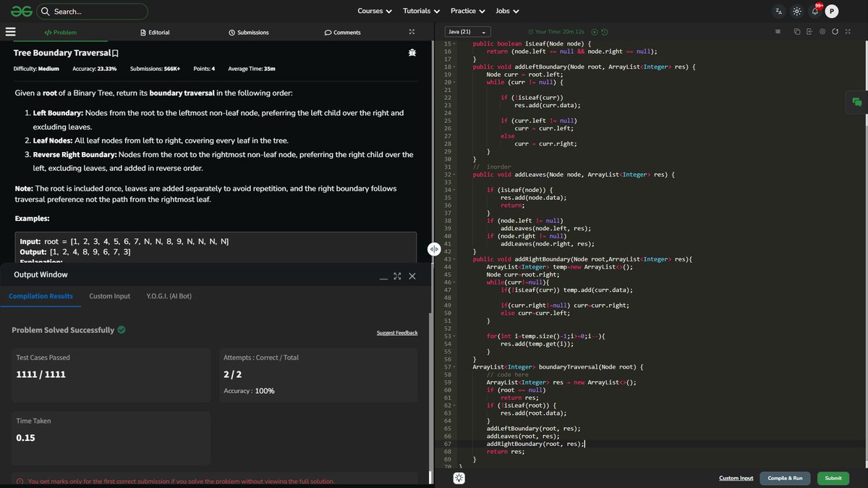
Task: Report a bug with the bug icon
Action: click(x=412, y=53)
